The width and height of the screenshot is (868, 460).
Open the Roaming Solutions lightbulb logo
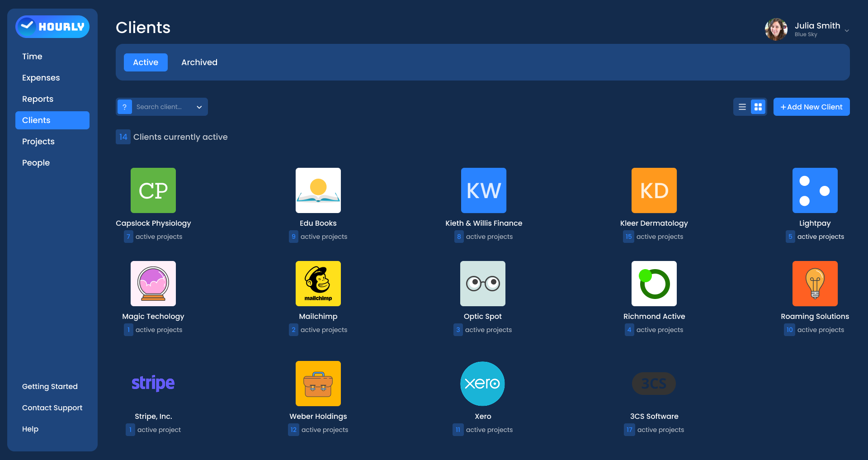815,284
